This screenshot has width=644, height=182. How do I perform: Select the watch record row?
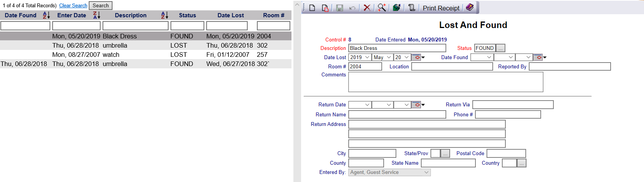(145, 55)
